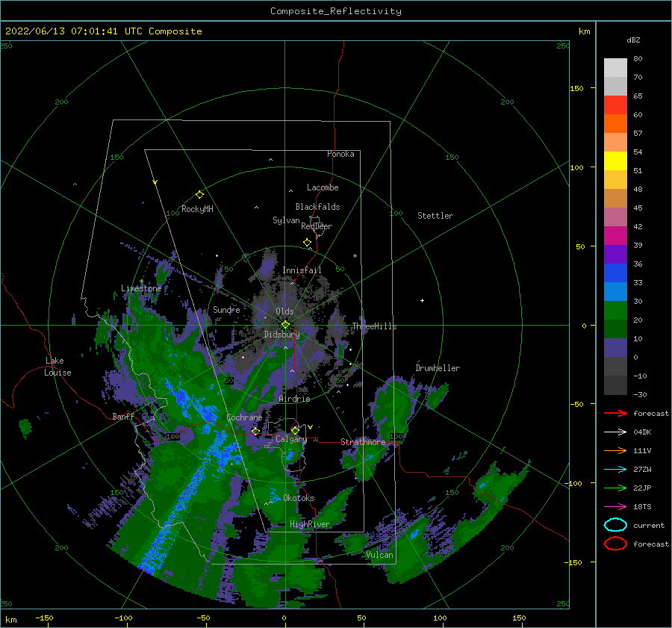Viewport: 672px width, 628px height.
Task: Click the Ponoka city label
Action: (x=340, y=154)
